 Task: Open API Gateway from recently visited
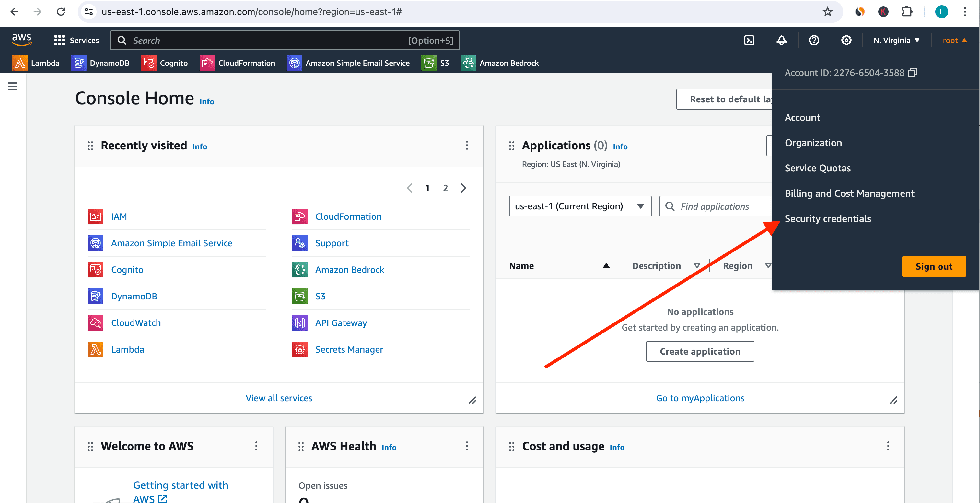click(341, 323)
